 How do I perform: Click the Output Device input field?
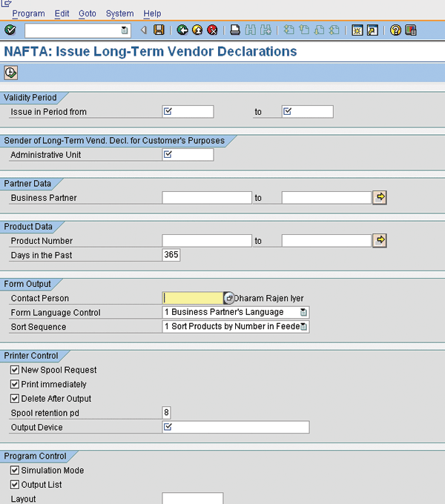236,427
